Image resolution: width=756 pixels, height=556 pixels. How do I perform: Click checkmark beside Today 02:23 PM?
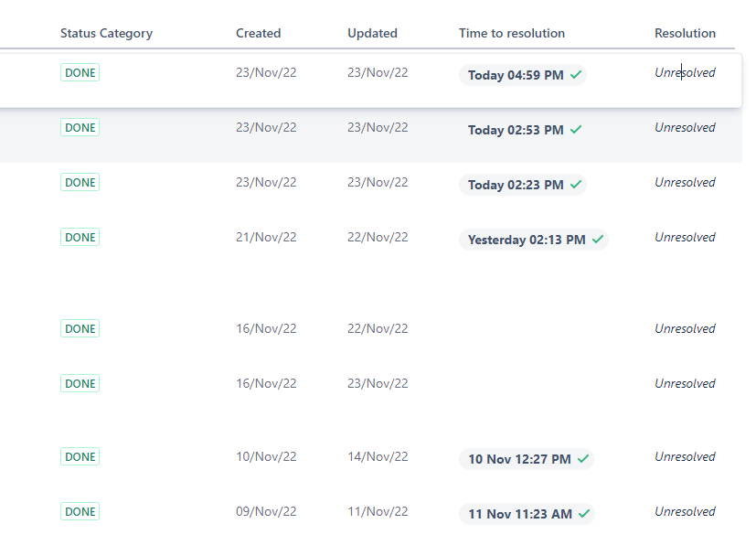pos(576,185)
